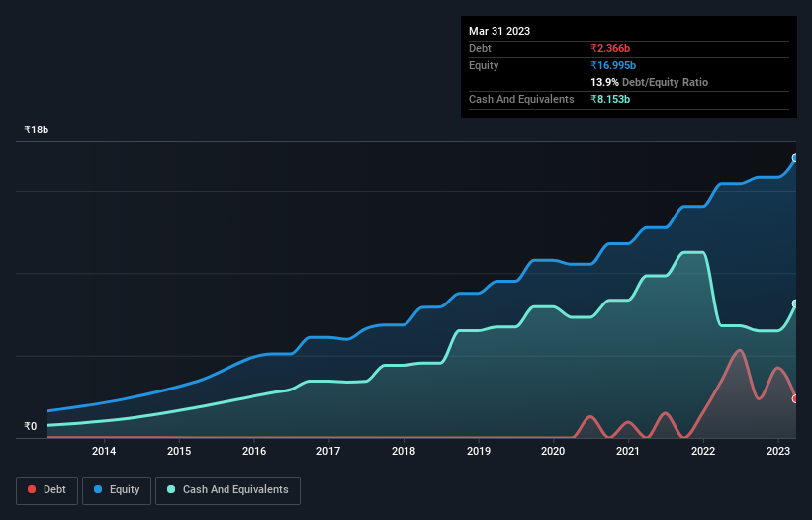Click the 2021 x-axis label
812x520 pixels.
(628, 451)
